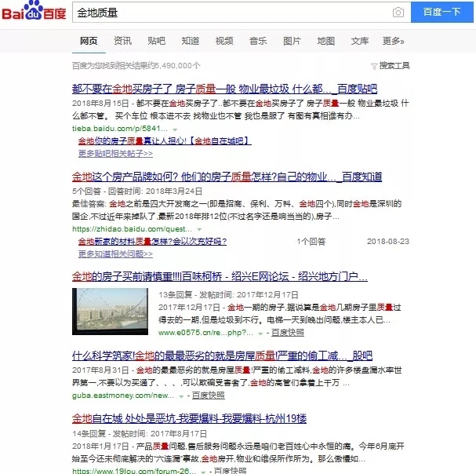
Task: Open 搜索工具 search tools
Action: coord(394,66)
